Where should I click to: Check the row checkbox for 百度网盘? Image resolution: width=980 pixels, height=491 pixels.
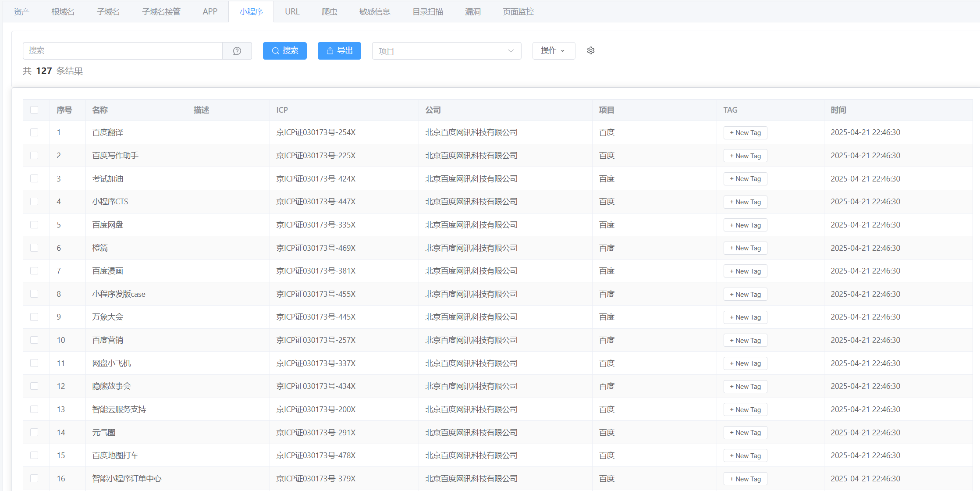[34, 225]
